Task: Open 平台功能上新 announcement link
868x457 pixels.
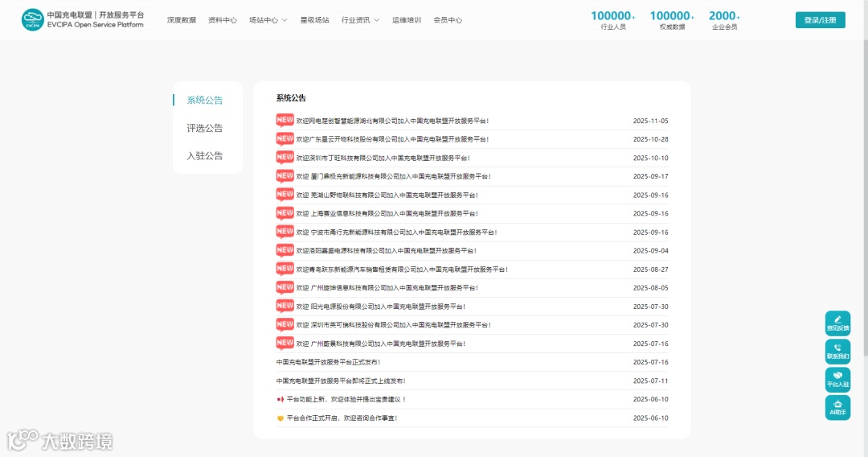Action: [346, 399]
